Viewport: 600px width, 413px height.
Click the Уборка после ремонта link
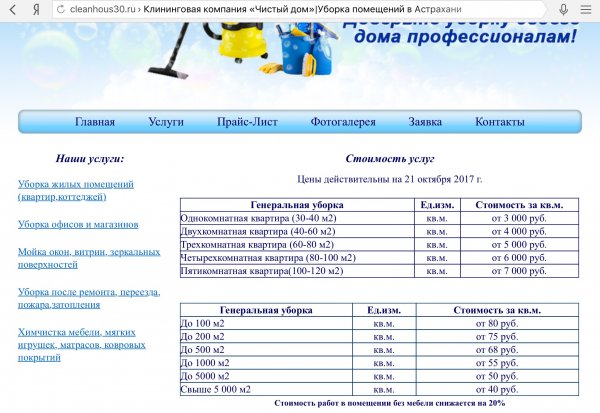pos(88,298)
